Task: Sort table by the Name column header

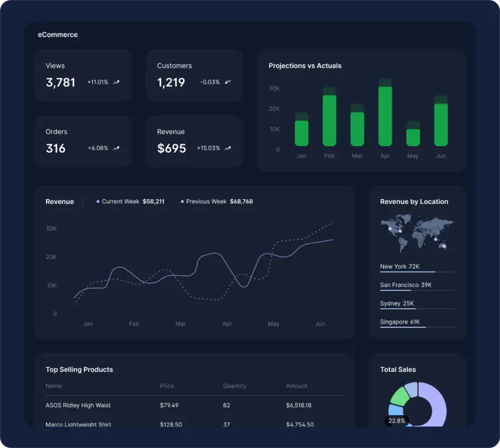Action: tap(53, 386)
